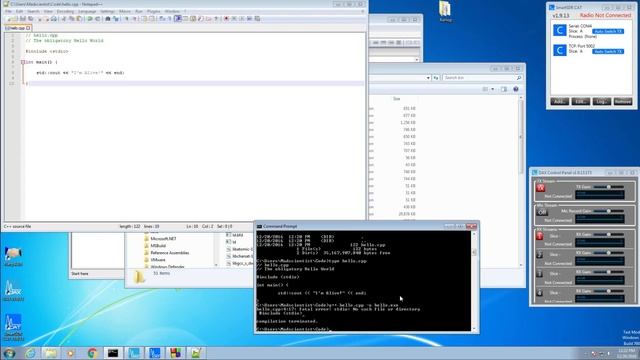
Task: Click the Replace icon in Notepad++ toolbar
Action: click(x=116, y=19)
